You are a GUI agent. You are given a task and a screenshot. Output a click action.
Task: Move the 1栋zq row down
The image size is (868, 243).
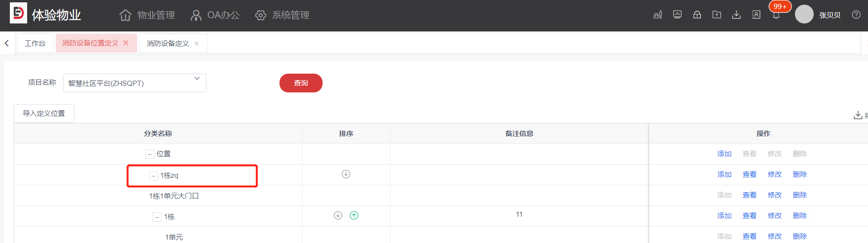coord(346,174)
